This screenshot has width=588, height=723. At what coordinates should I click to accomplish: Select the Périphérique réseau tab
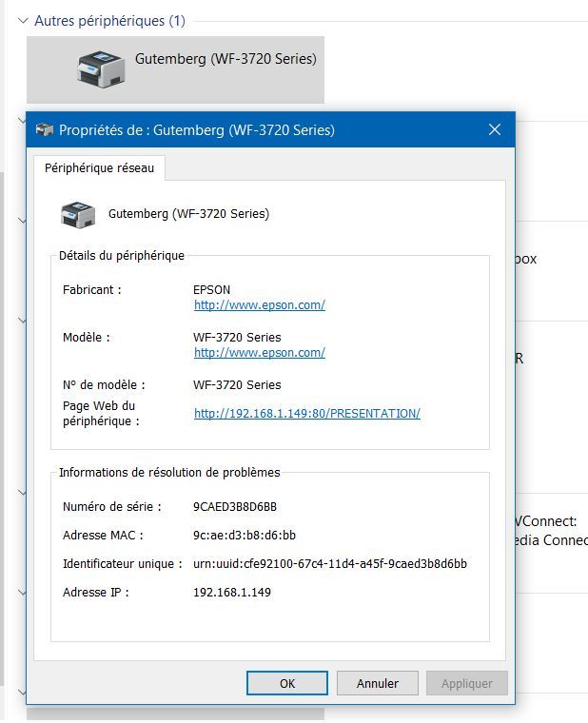pyautogui.click(x=99, y=167)
